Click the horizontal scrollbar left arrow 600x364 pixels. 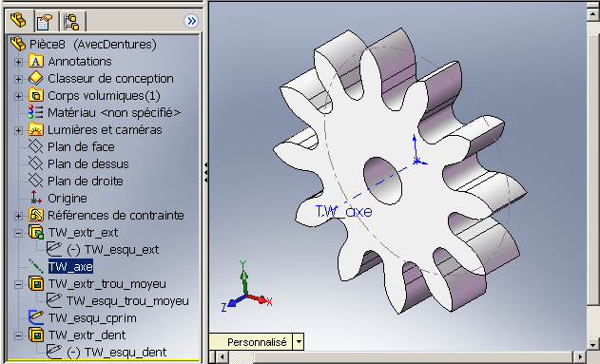click(222, 357)
